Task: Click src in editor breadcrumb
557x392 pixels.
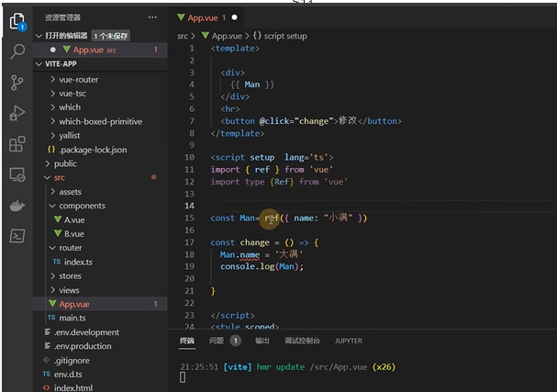Action: coord(183,36)
